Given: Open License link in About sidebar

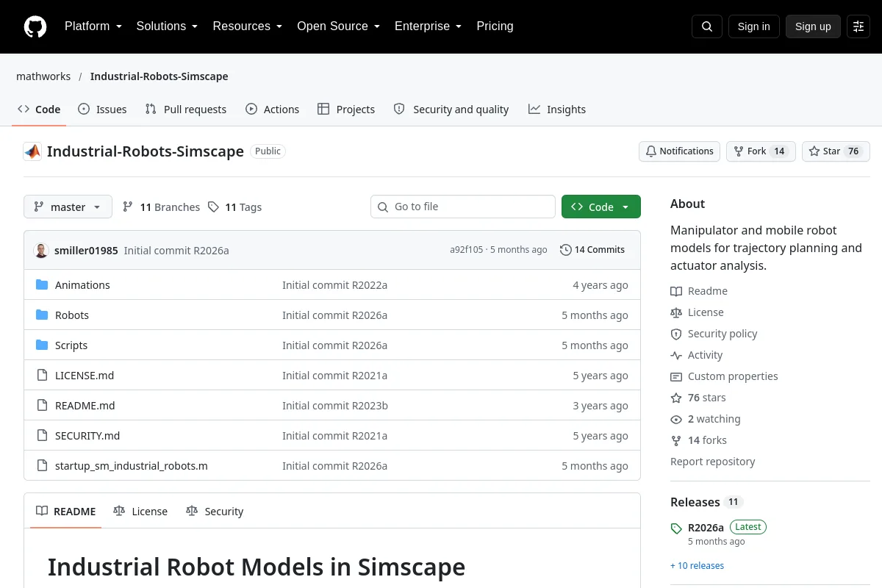Looking at the screenshot, I should point(697,312).
